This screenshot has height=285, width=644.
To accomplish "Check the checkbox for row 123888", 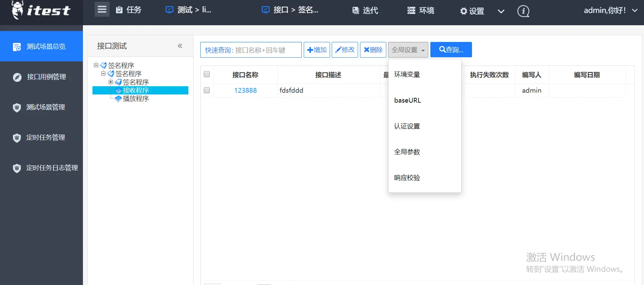I will [207, 90].
